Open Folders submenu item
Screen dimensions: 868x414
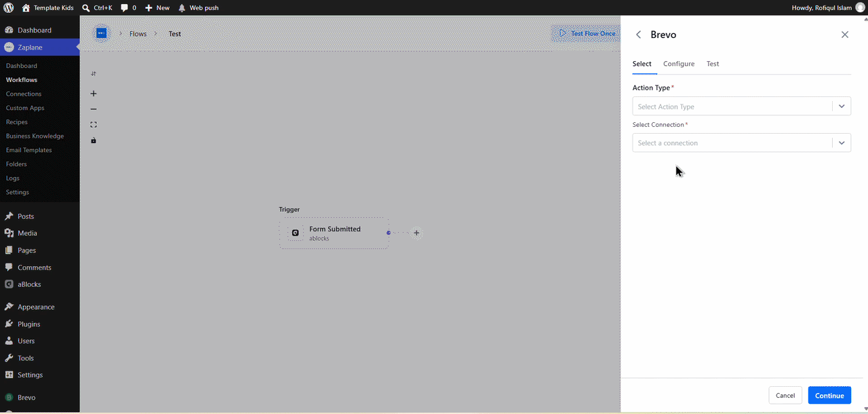pyautogui.click(x=16, y=164)
